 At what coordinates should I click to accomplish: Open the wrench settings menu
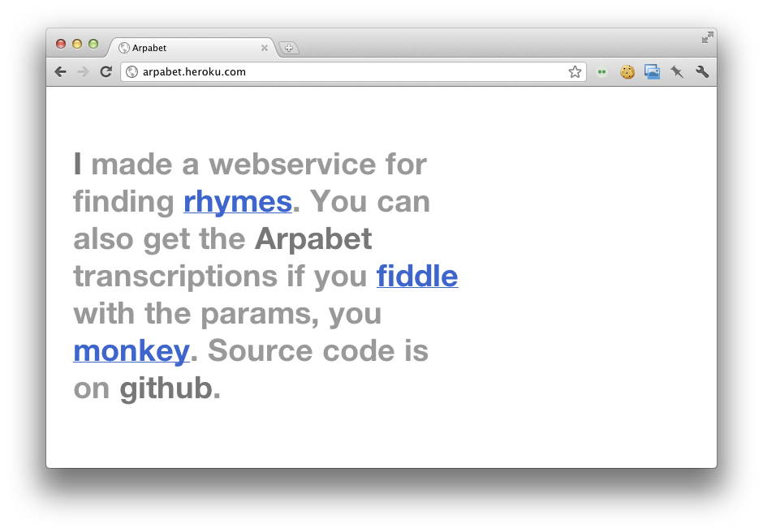(x=702, y=72)
